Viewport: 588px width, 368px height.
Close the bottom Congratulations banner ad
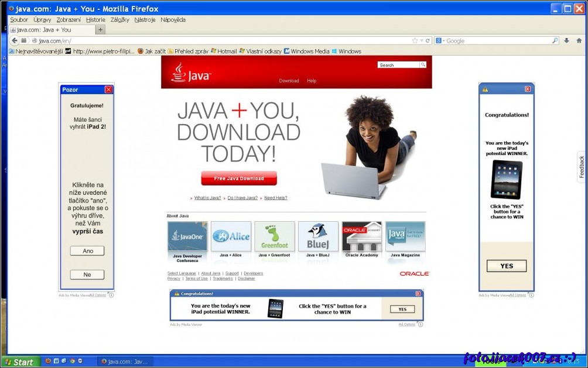coord(418,294)
